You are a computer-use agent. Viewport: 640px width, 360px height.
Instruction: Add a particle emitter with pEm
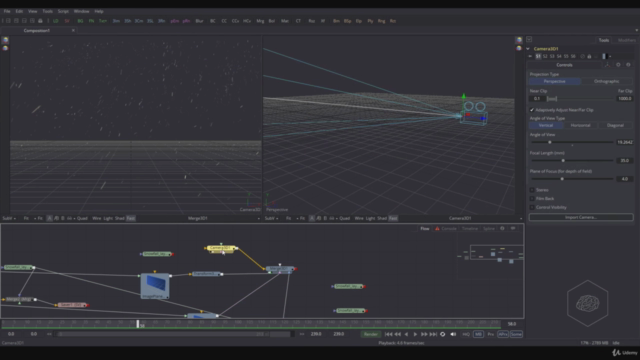[175, 21]
